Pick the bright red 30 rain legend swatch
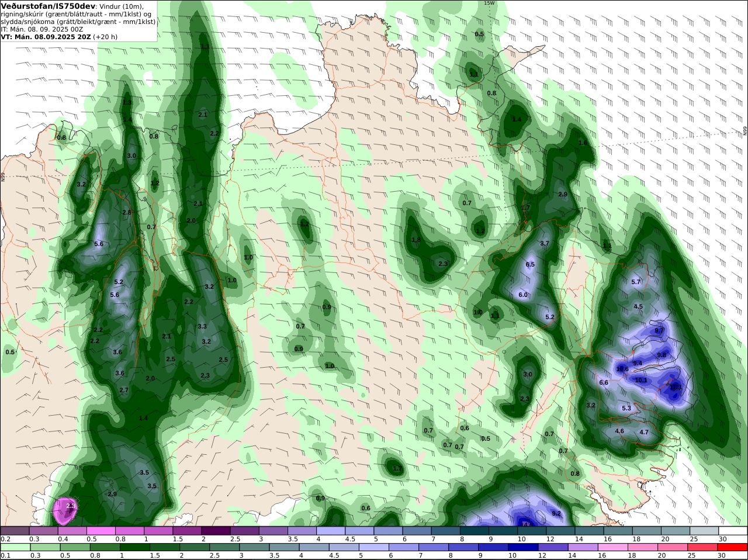The image size is (748, 560). click(x=733, y=547)
